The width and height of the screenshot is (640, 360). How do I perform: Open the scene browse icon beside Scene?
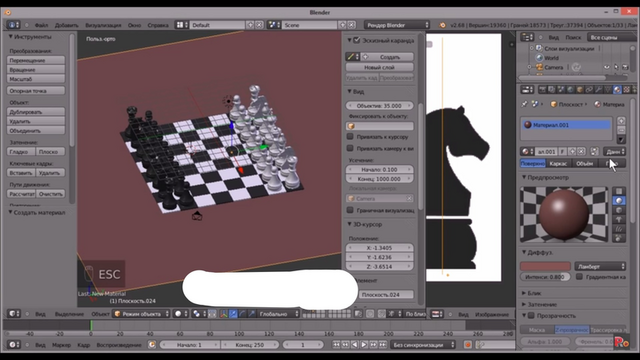pos(273,25)
